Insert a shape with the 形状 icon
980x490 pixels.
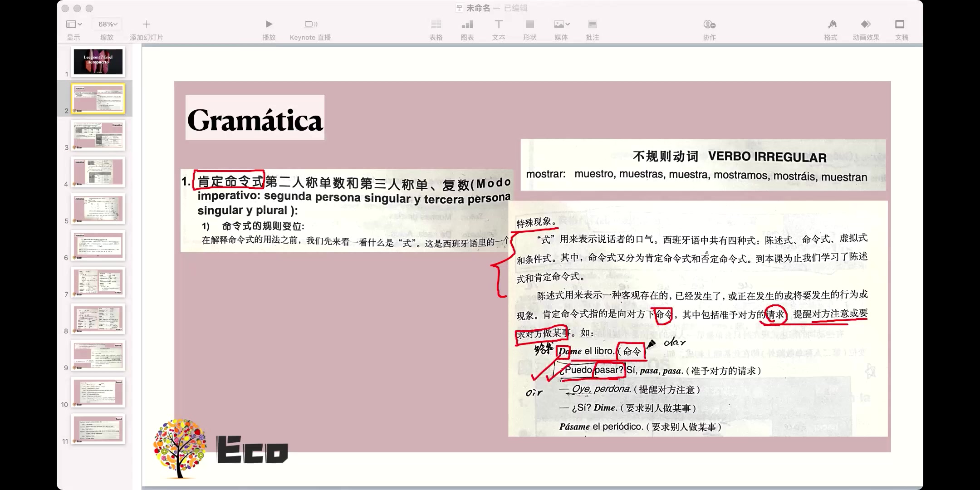(529, 24)
